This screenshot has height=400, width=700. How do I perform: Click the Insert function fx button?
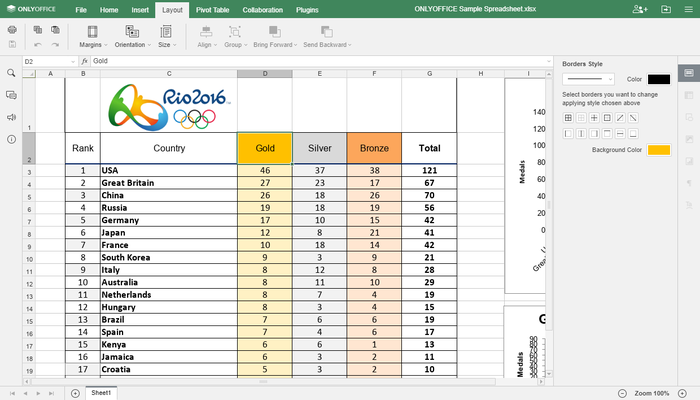click(85, 61)
